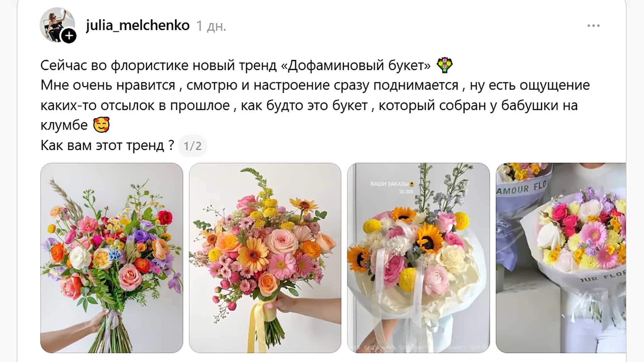Click the line starting «Мне очень нравится»

pyautogui.click(x=315, y=85)
